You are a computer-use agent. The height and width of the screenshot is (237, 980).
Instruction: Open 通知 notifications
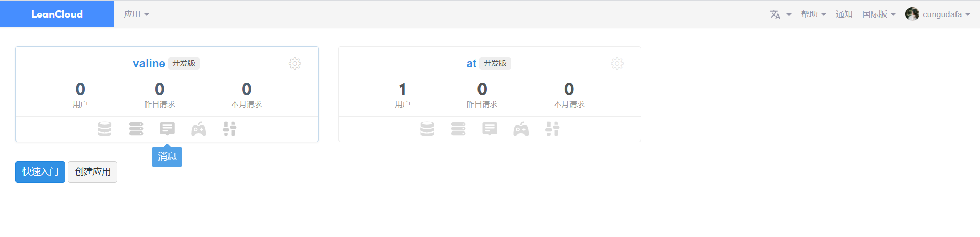tap(844, 14)
